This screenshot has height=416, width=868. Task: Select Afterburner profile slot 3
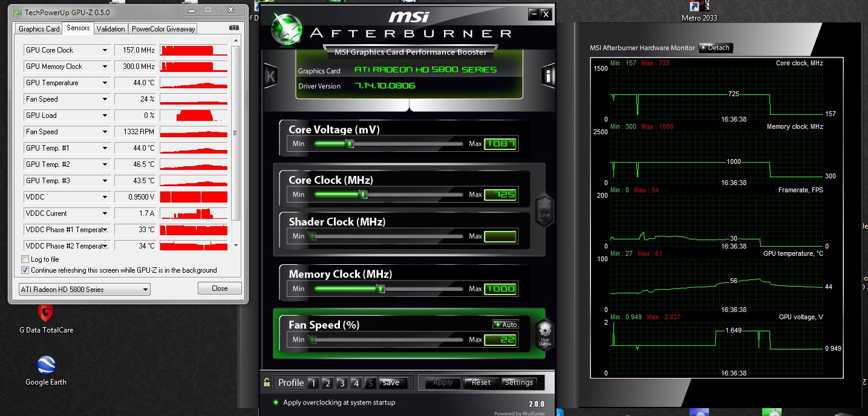[x=342, y=383]
